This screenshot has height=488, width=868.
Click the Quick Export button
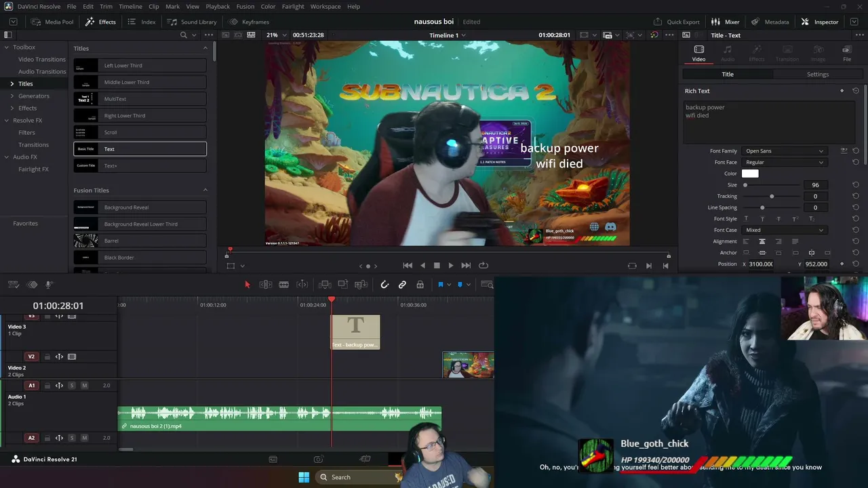click(x=676, y=22)
